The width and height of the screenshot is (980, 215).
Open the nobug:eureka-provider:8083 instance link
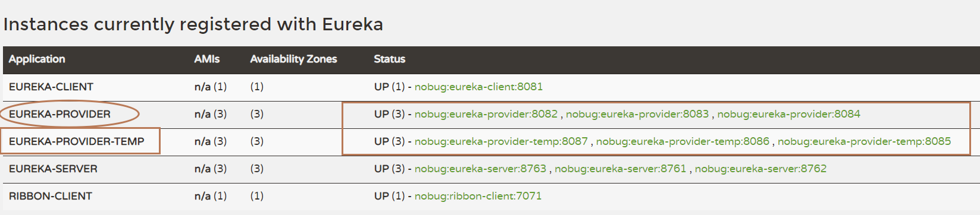click(637, 114)
